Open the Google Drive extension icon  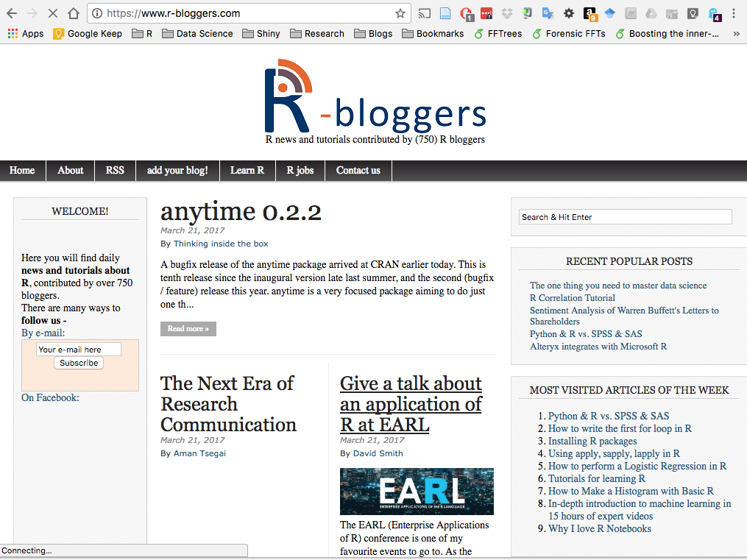click(x=651, y=13)
